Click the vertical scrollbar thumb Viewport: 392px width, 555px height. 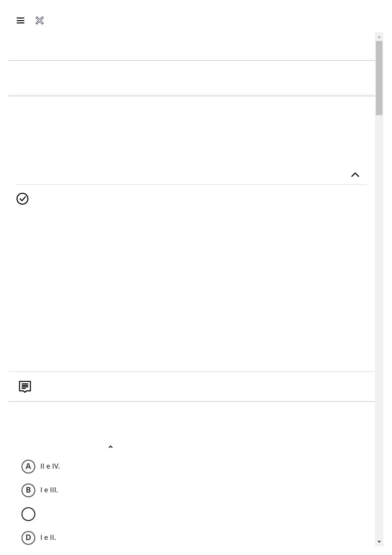tap(379, 78)
